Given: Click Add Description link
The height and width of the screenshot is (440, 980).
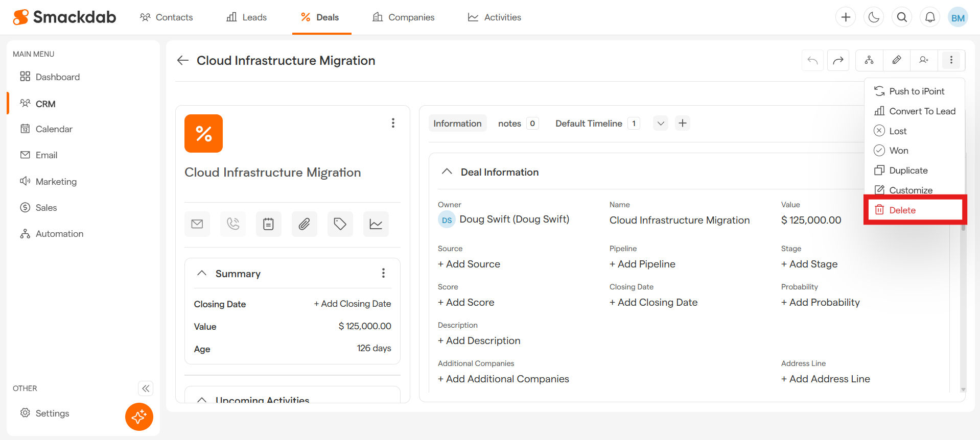Looking at the screenshot, I should [479, 340].
